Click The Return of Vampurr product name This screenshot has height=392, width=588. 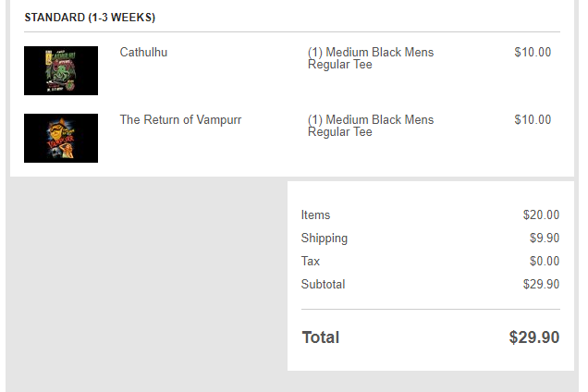point(180,119)
